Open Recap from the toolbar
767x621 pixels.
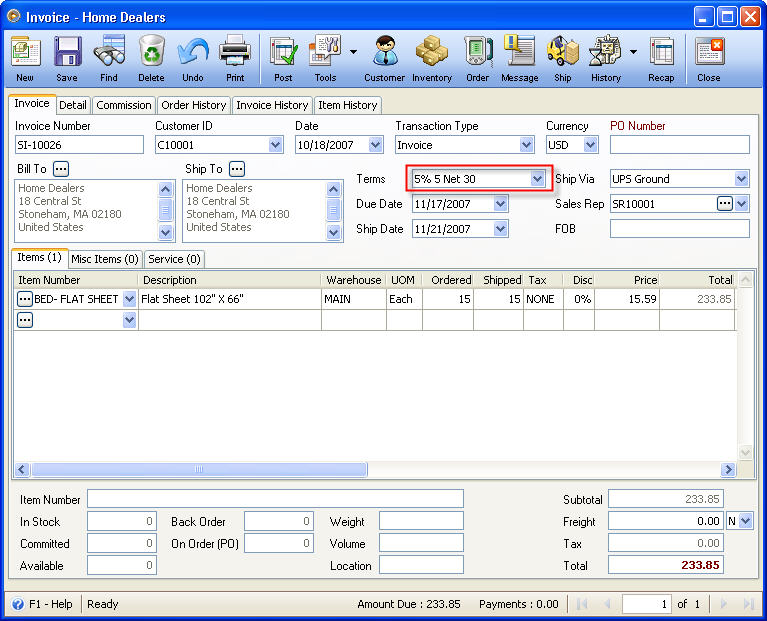[661, 59]
